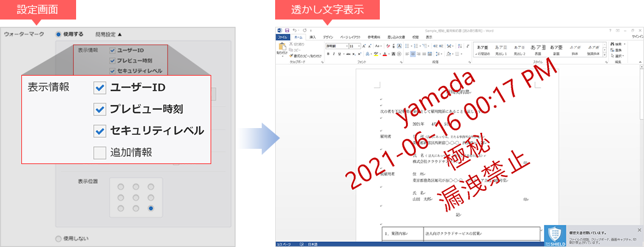Click the Save icon in Word's quick access toolbar
644x247 pixels.
[x=287, y=30]
